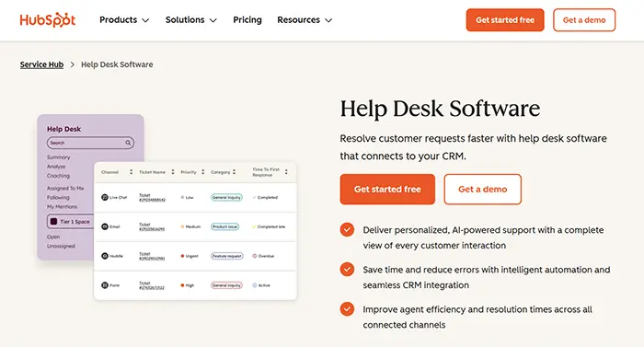The image size is (644, 347).
Task: Open My Mentions view
Action: [62, 207]
